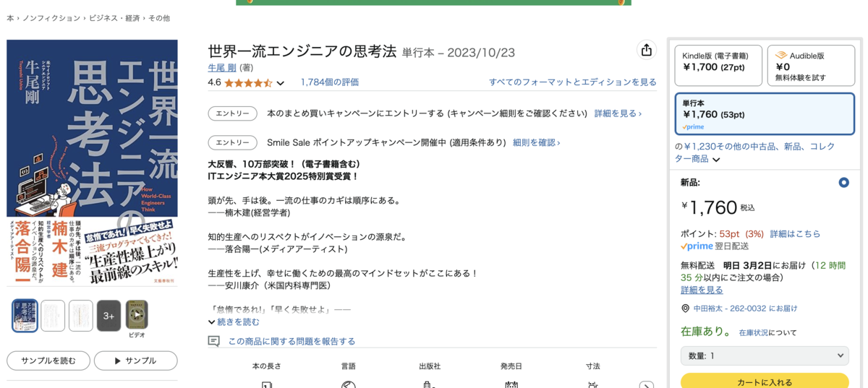Click すべてのフォーマットとエディションを見る link

pos(573,82)
